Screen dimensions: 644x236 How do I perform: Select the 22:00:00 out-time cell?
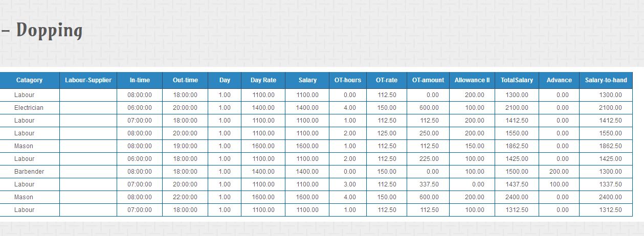pyautogui.click(x=185, y=197)
